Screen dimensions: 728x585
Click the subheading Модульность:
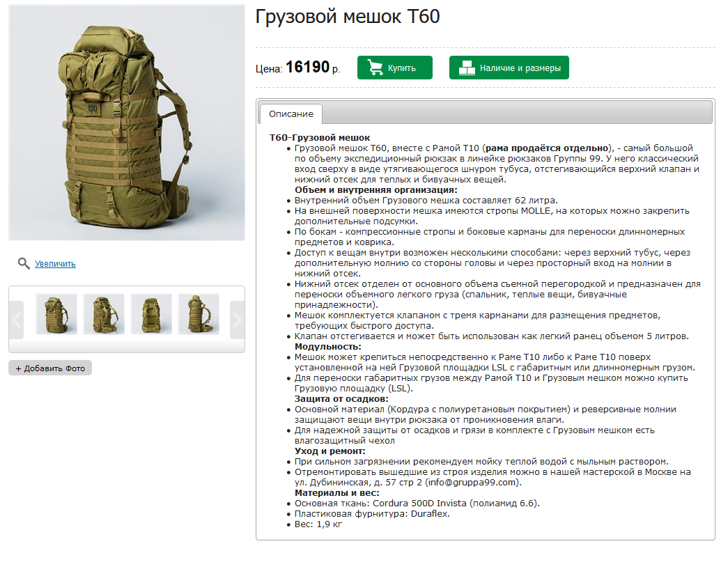point(328,346)
